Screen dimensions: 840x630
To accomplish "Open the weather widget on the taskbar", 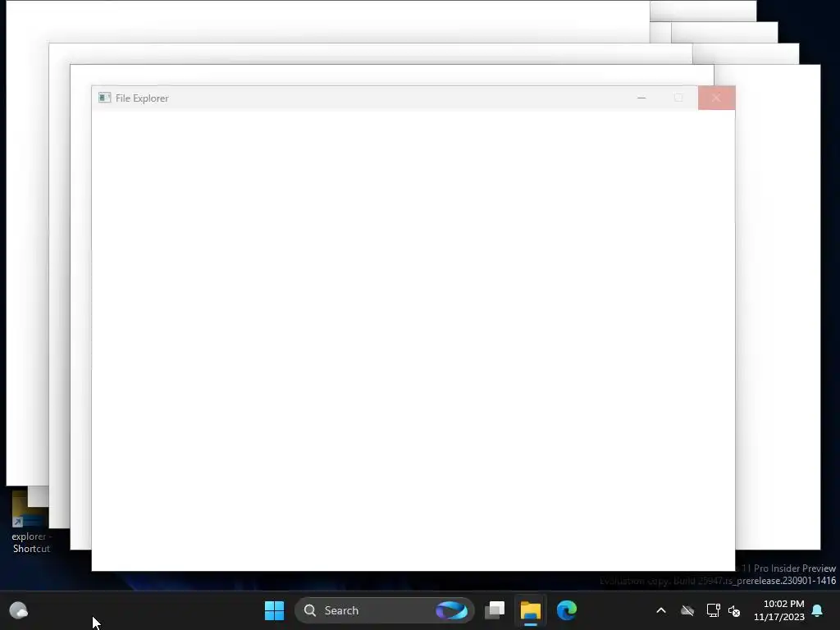I will tap(19, 610).
